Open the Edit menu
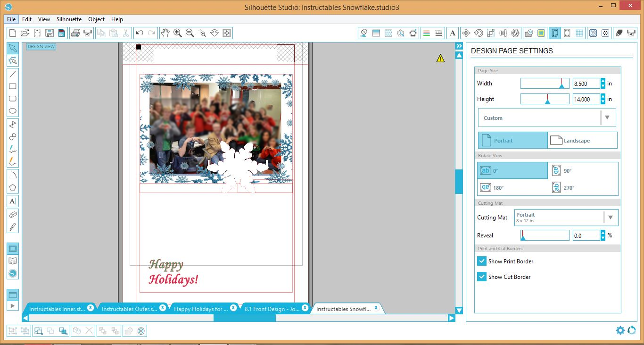The image size is (644, 345). tap(27, 19)
